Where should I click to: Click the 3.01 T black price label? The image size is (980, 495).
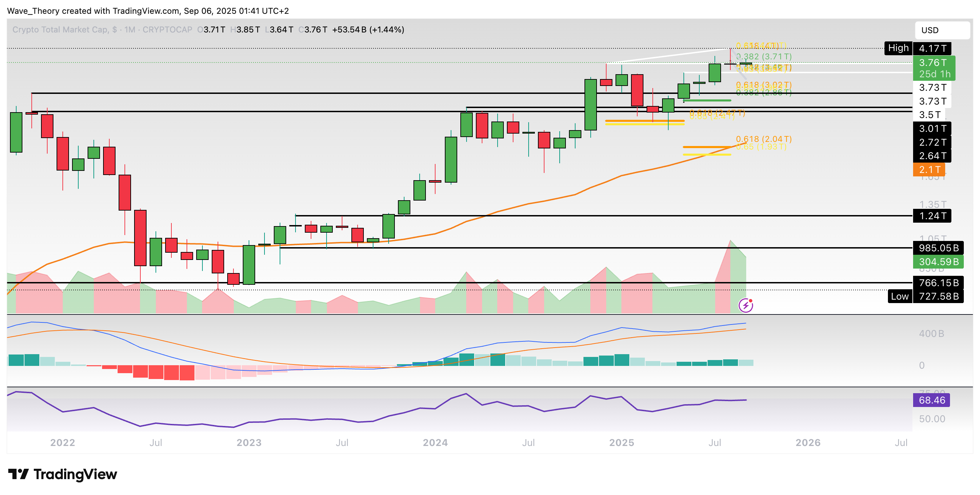932,129
